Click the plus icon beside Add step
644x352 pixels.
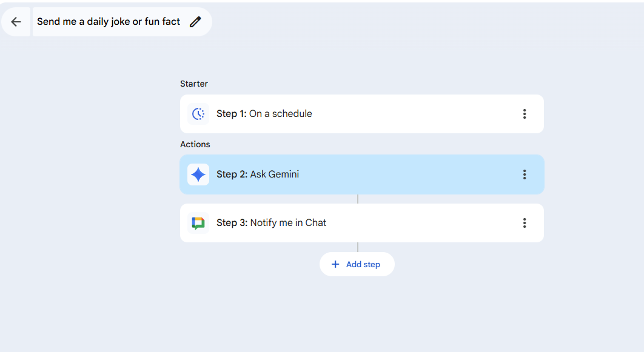point(335,264)
